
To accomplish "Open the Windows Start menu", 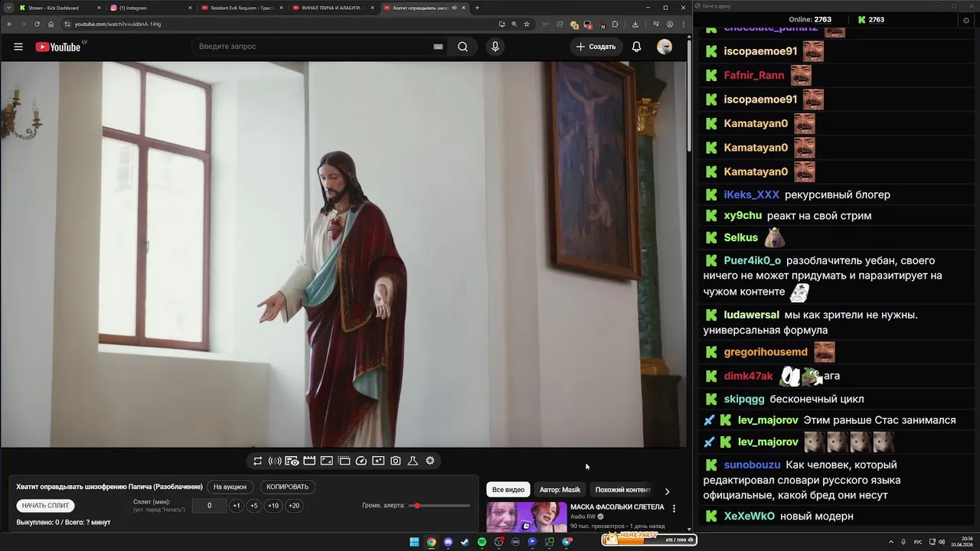I will click(x=414, y=542).
